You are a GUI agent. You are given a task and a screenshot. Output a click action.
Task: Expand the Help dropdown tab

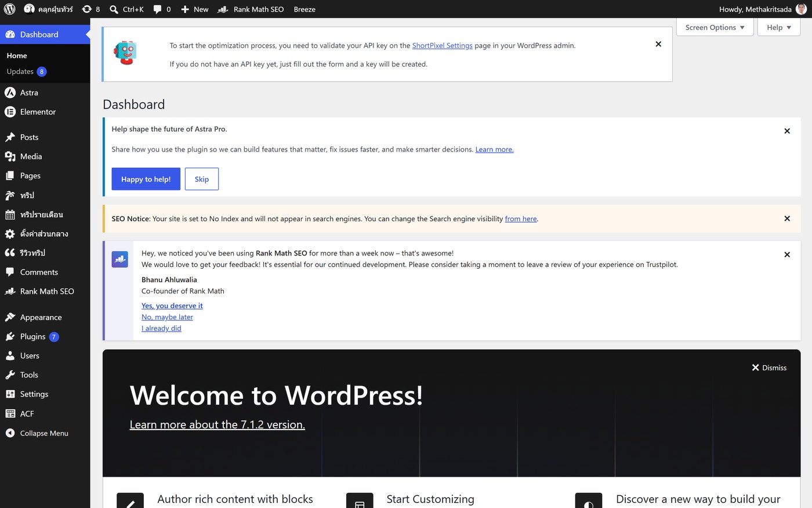click(x=778, y=27)
